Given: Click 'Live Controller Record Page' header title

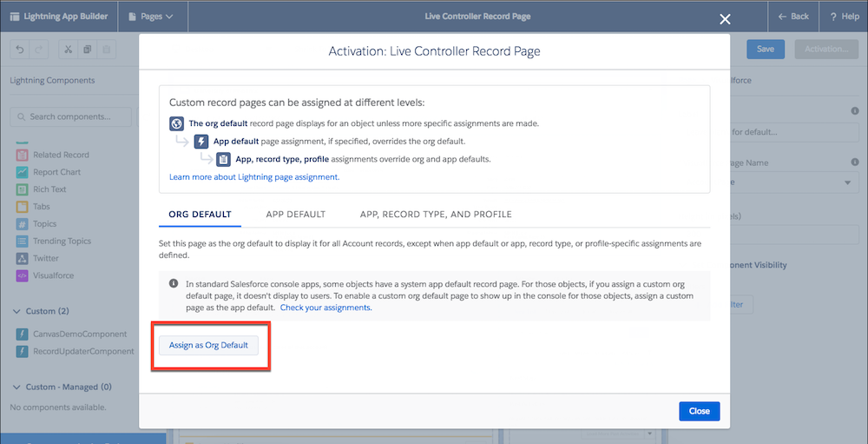Looking at the screenshot, I should coord(477,17).
